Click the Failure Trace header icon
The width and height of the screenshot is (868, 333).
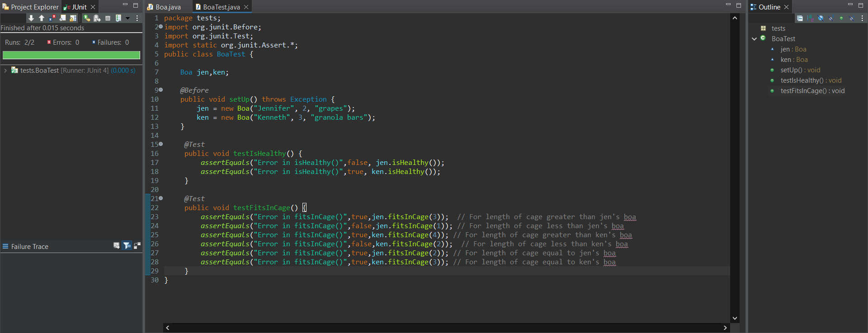pyautogui.click(x=5, y=246)
